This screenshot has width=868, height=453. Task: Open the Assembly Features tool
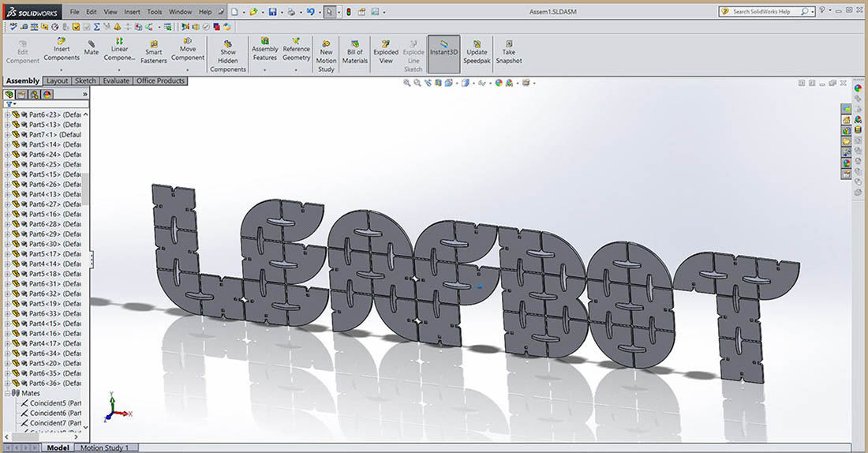click(x=264, y=50)
